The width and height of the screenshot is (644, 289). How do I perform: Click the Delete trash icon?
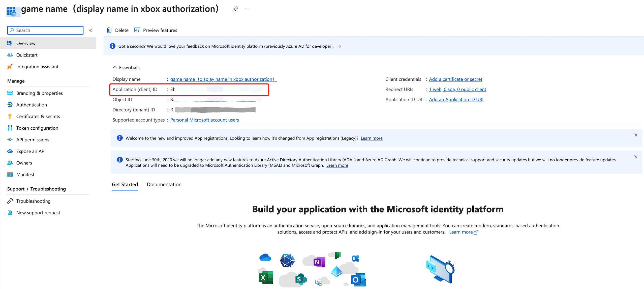tap(109, 30)
